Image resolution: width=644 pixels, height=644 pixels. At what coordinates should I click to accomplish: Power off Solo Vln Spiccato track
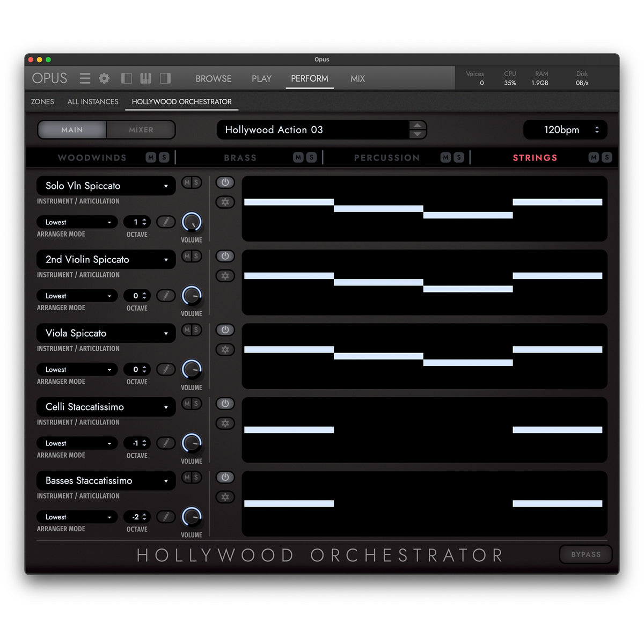click(x=225, y=182)
